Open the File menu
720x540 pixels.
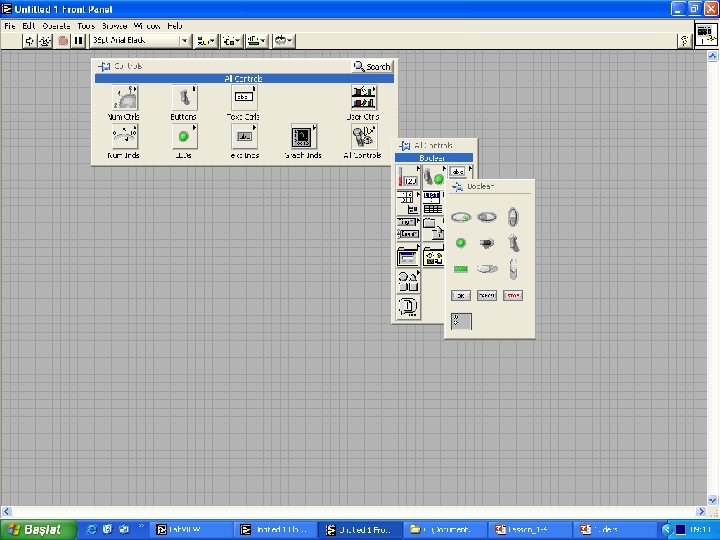(10, 26)
